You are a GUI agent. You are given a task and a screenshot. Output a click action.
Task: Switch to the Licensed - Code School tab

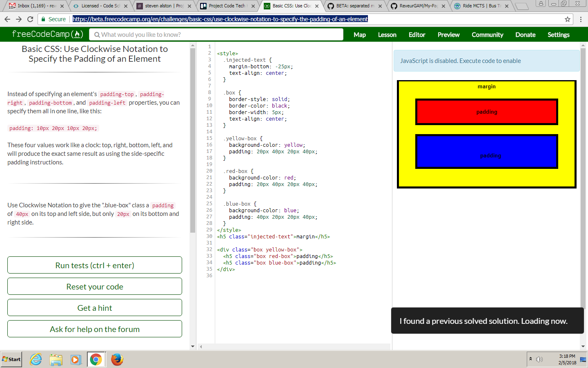coord(100,6)
